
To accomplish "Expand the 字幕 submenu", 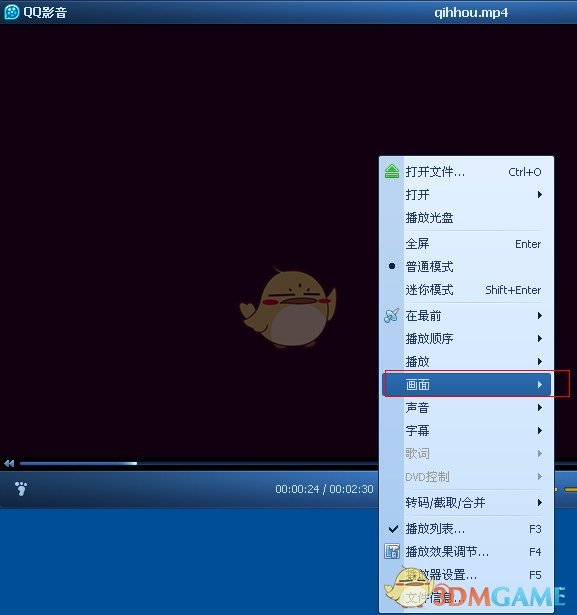I will (x=467, y=431).
